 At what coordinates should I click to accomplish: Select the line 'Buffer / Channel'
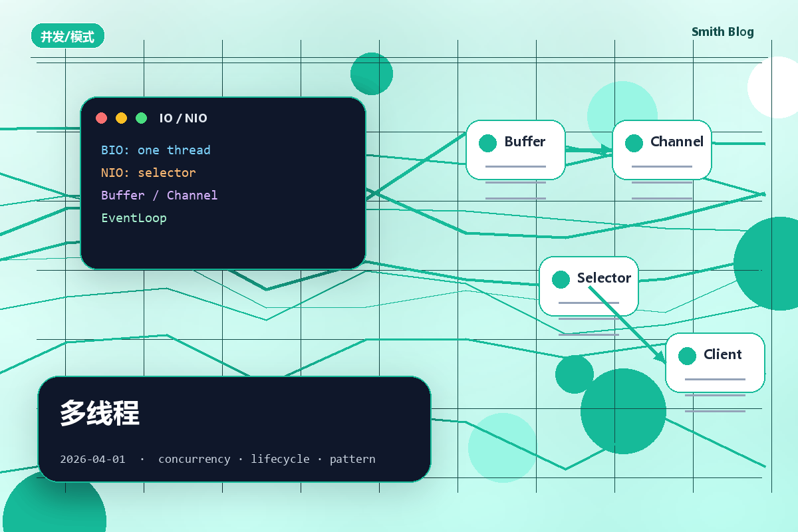159,196
